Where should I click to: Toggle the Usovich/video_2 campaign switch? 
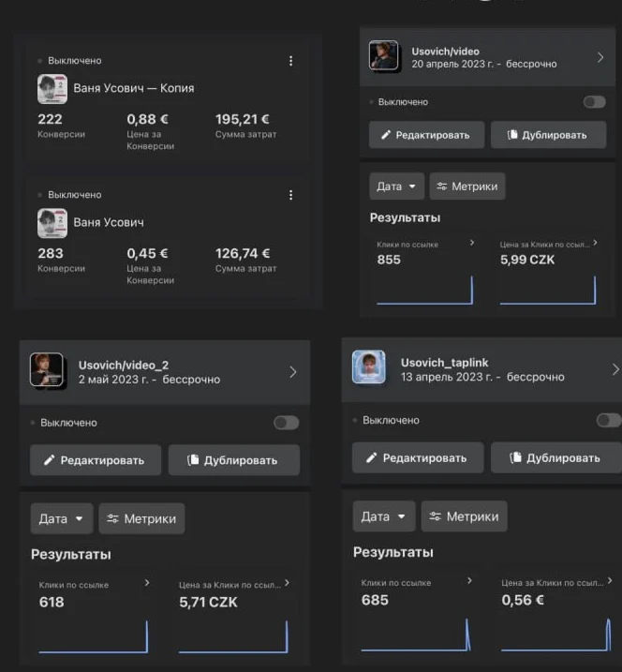coord(287,423)
